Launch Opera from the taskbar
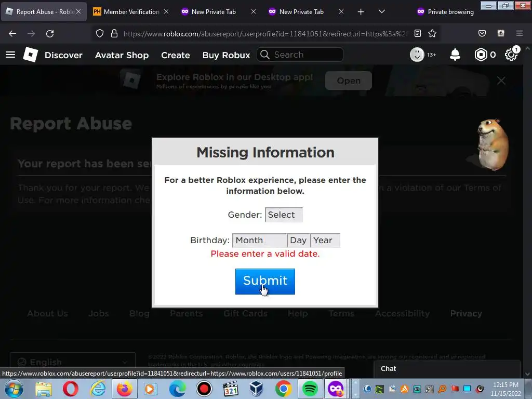Screen dimensions: 532x399 (70, 389)
